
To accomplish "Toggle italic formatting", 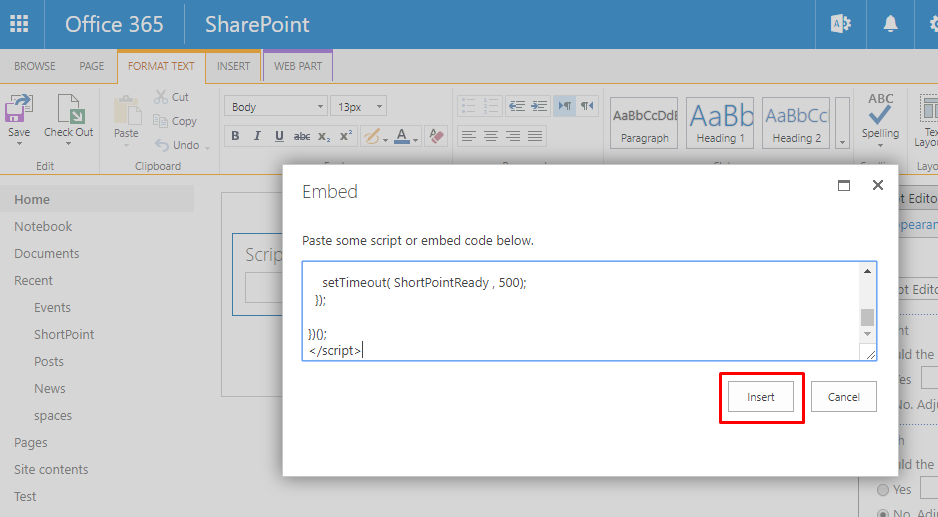I will (257, 136).
